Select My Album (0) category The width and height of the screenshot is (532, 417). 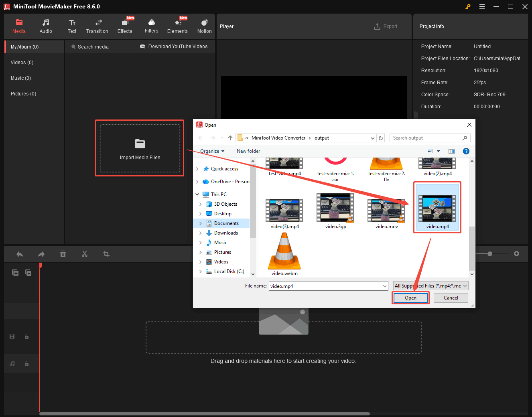click(x=35, y=47)
